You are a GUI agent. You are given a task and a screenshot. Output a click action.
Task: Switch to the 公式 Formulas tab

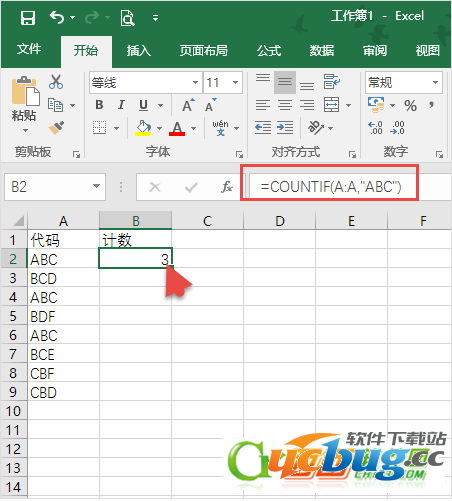269,51
